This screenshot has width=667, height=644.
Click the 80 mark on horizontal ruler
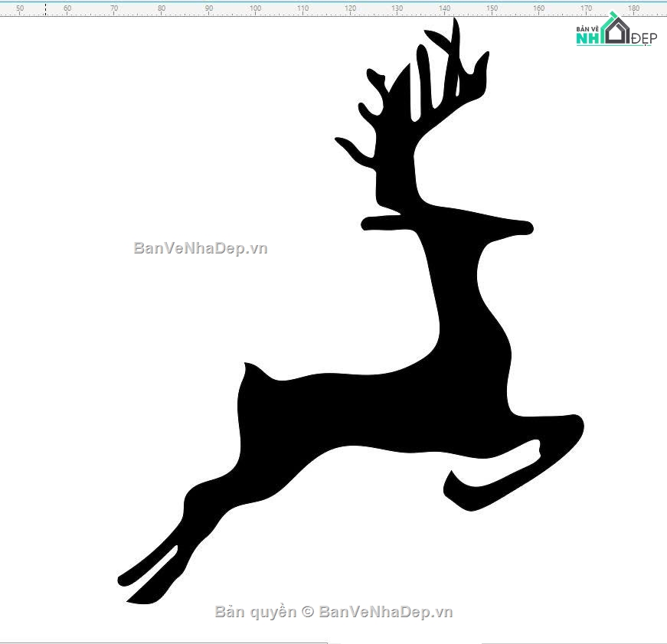pyautogui.click(x=162, y=8)
